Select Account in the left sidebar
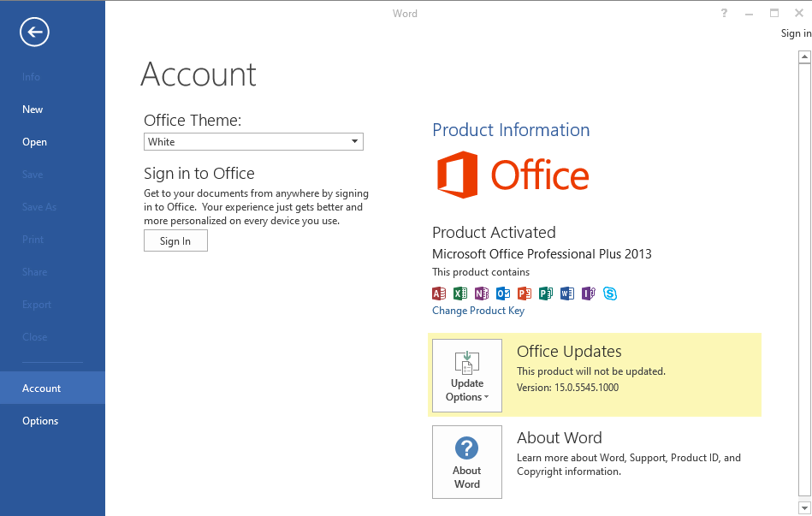 (x=41, y=388)
